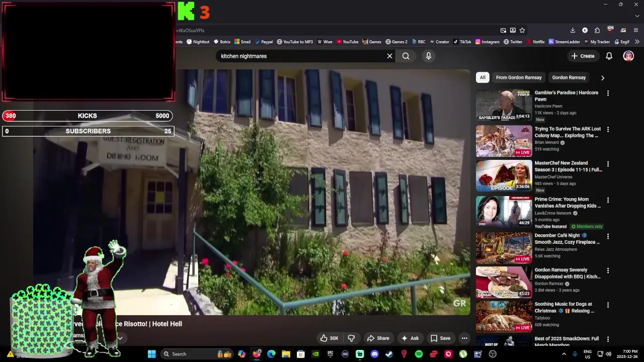Clear the YouTube search text

point(389,56)
